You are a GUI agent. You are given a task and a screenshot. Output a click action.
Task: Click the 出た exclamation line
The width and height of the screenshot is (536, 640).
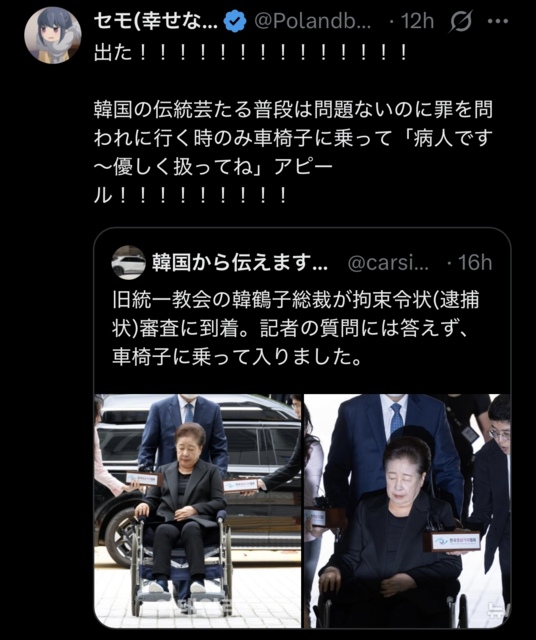tap(250, 53)
